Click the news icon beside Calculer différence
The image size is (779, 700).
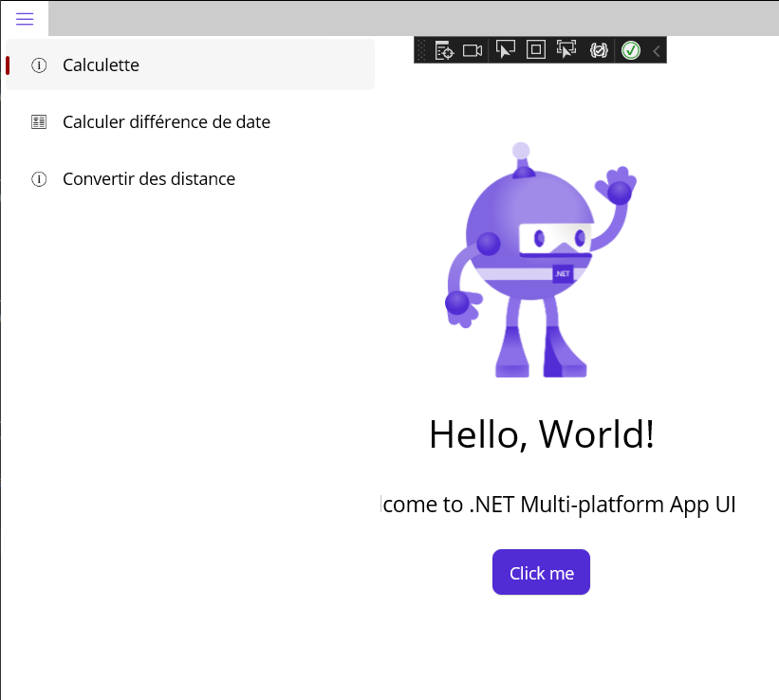(39, 121)
